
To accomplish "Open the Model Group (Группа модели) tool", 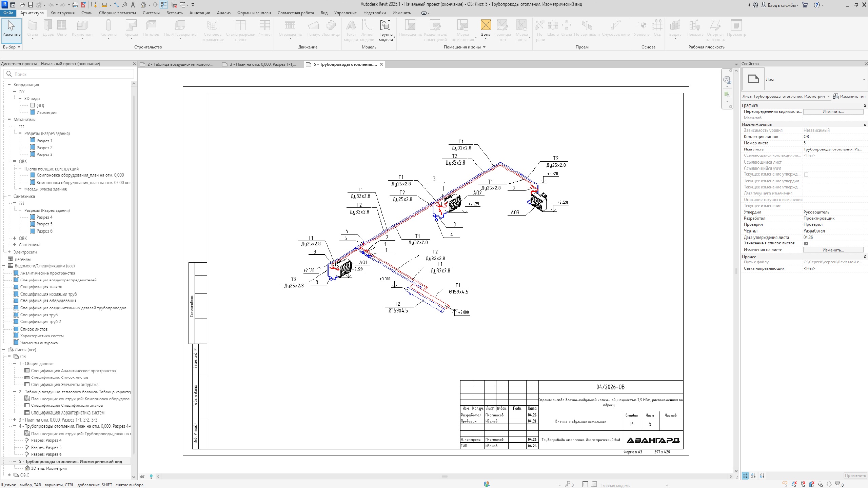I will click(x=386, y=30).
